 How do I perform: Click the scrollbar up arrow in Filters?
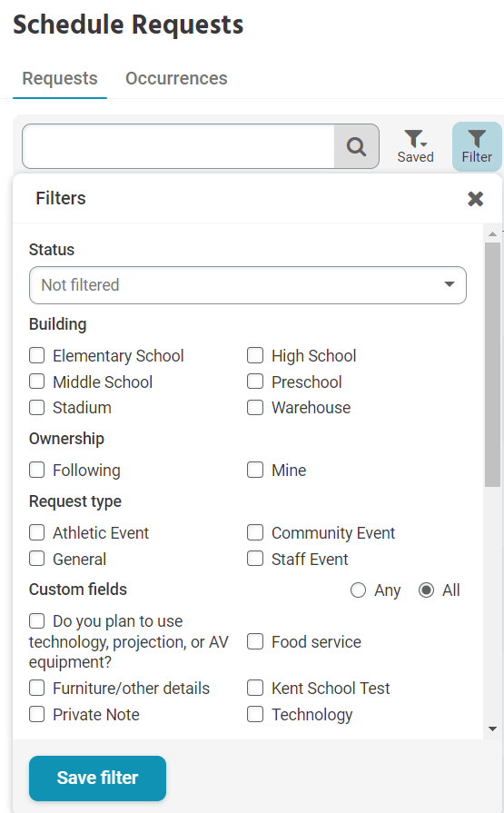coord(492,234)
